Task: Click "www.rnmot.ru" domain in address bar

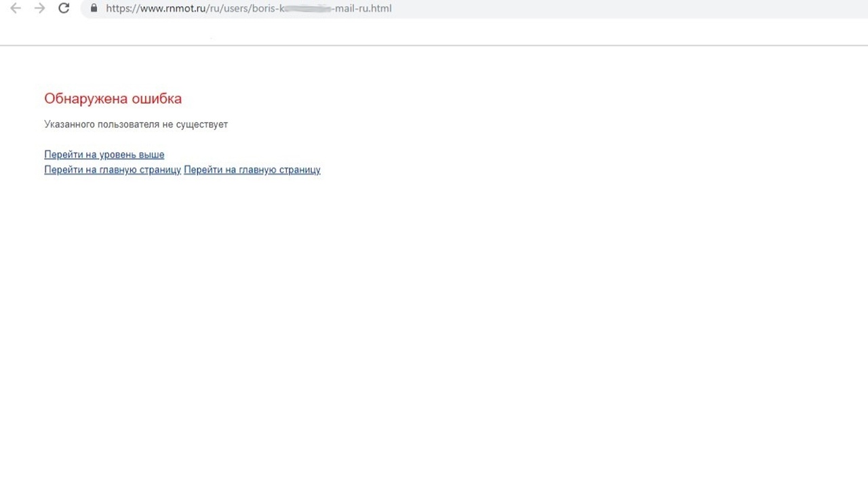Action: click(172, 9)
